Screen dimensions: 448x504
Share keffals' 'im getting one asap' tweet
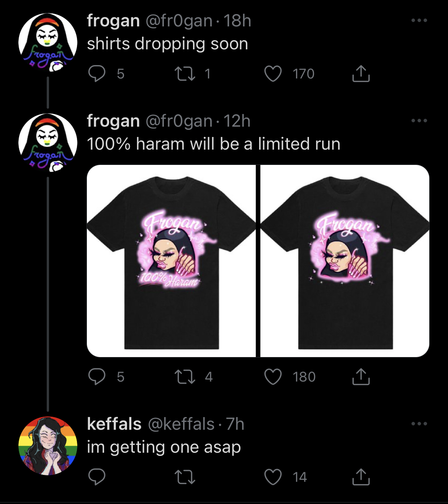[x=361, y=477]
